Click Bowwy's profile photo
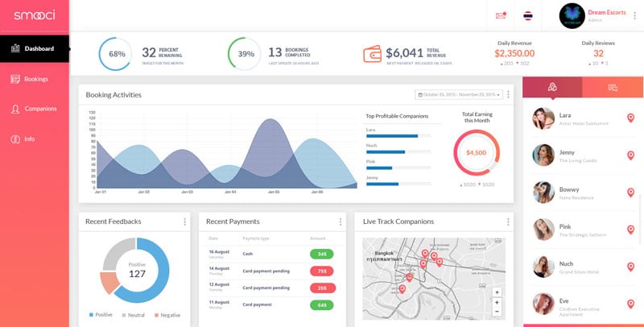 (542, 192)
